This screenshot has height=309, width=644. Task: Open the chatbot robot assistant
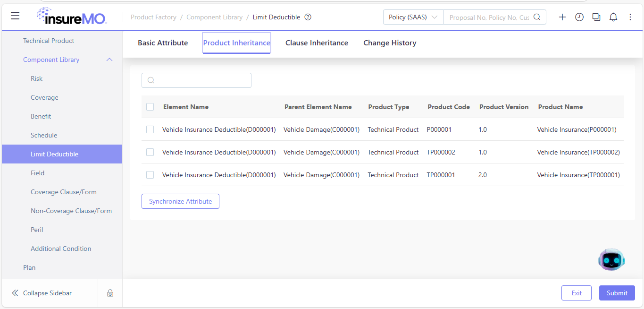click(x=611, y=259)
